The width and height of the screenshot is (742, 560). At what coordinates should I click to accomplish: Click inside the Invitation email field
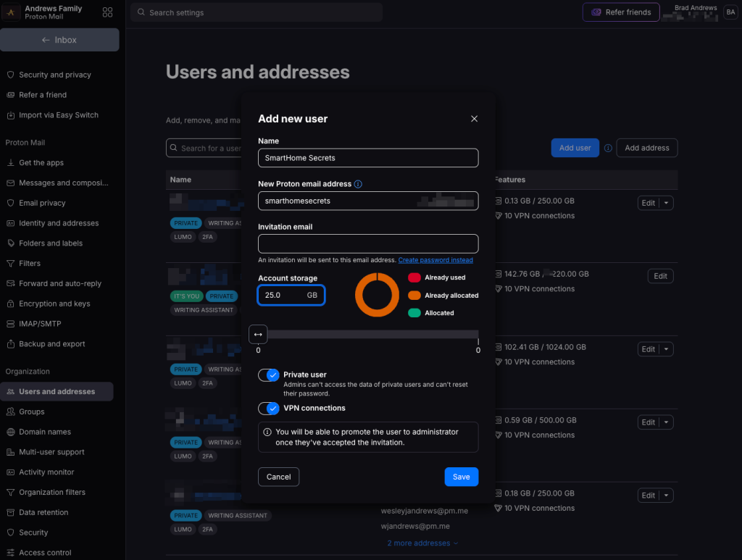click(368, 243)
